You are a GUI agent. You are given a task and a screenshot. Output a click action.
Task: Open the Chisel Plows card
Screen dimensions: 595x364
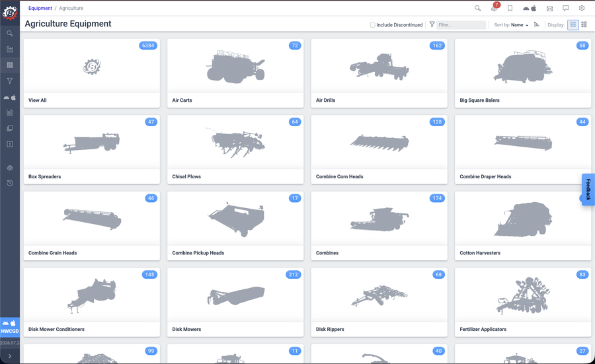pos(235,149)
